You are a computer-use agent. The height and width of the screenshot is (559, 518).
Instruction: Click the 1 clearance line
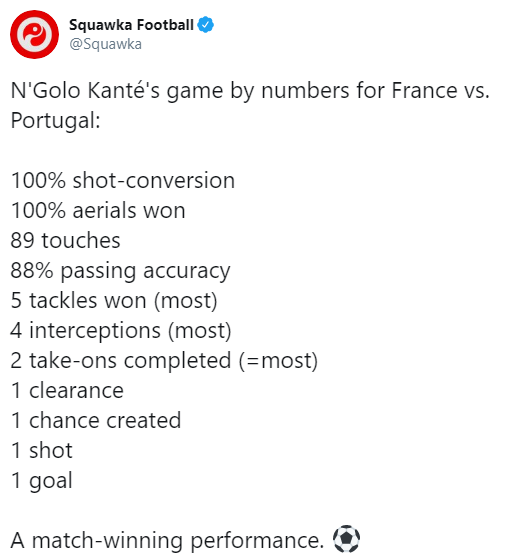click(67, 390)
